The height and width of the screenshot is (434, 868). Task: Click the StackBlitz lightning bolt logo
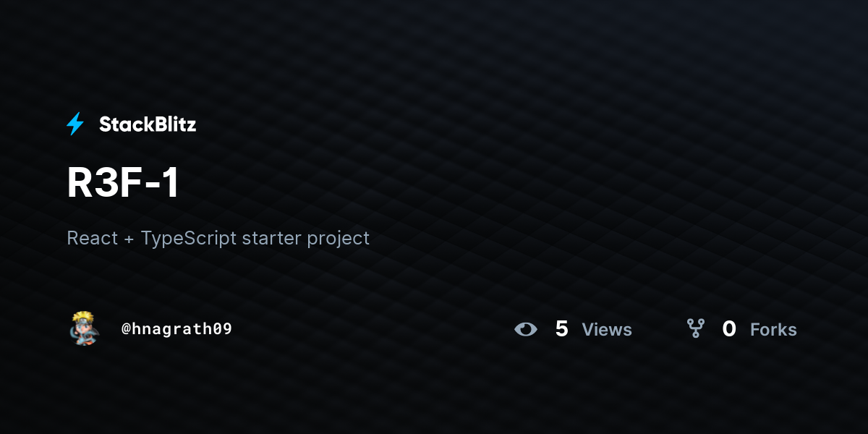(75, 124)
